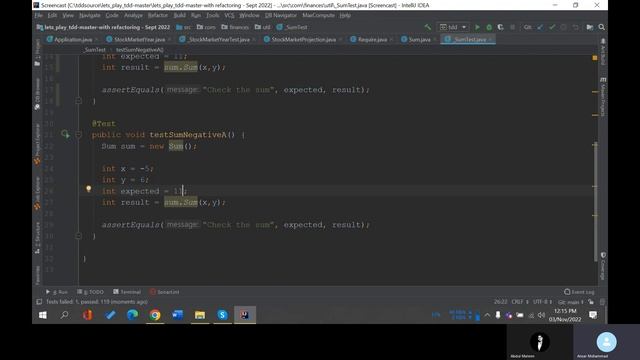Screen dimensions: 640x360
Task: Close the SumTest.java tab
Action: pyautogui.click(x=490, y=39)
